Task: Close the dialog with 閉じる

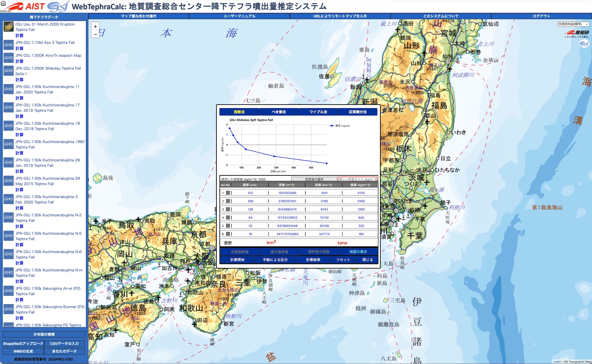Action: coord(368,260)
